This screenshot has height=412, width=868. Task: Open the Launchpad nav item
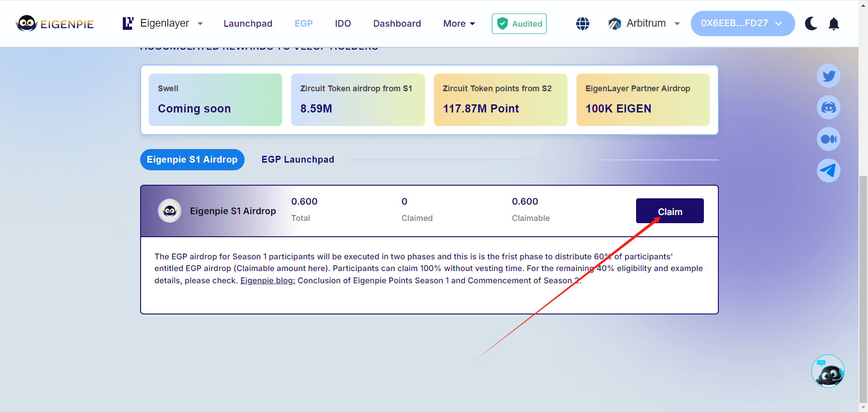(x=248, y=23)
